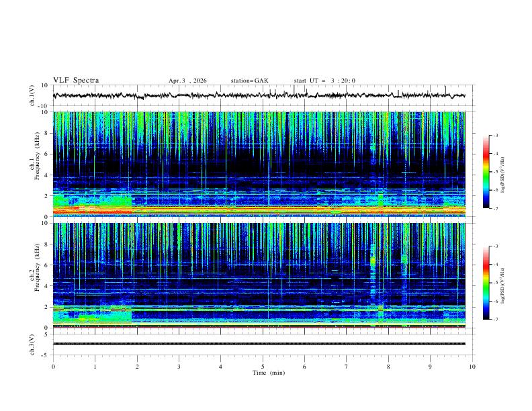532x411 pixels.
Task: Click inside the ch.2 spectrogram panel
Action: [259, 275]
